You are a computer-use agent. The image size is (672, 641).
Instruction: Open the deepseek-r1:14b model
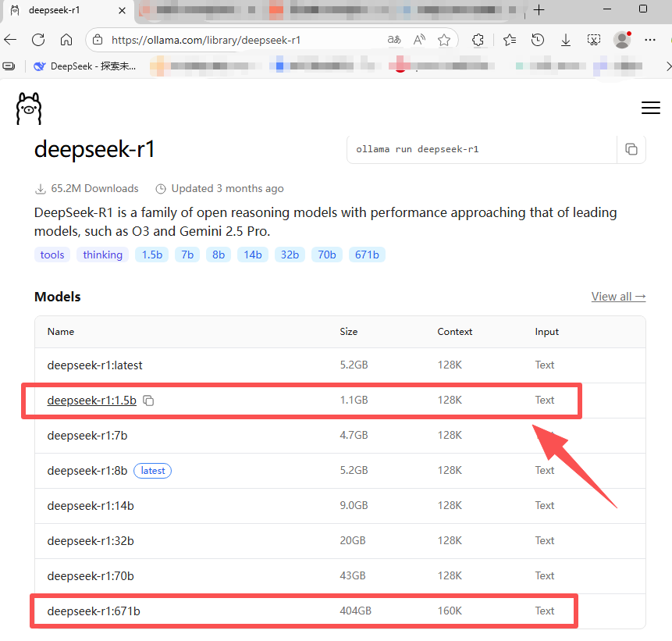91,506
